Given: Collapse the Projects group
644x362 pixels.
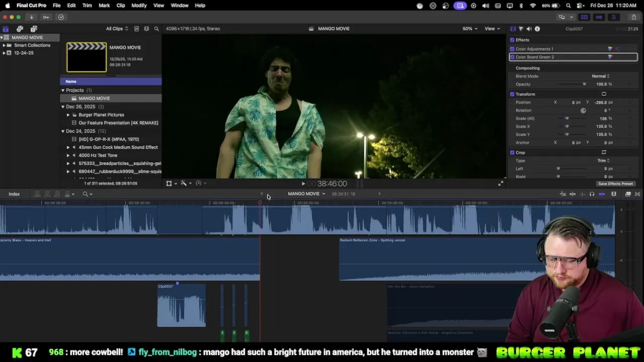Looking at the screenshot, I should click(63, 90).
